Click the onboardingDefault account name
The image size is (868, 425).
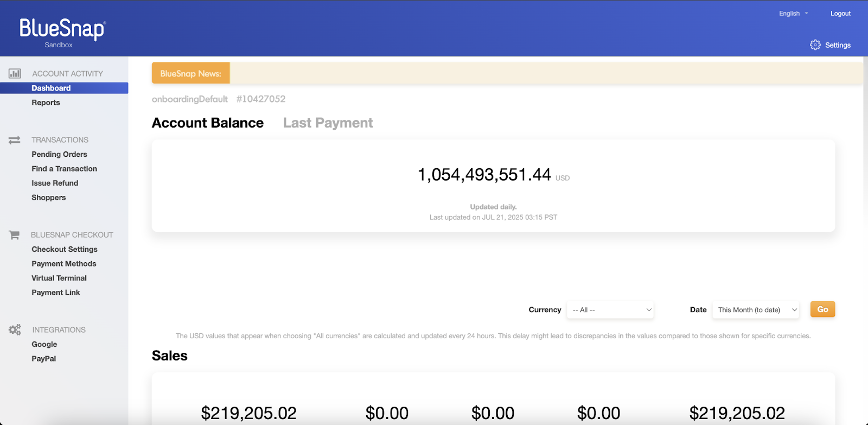click(x=190, y=99)
